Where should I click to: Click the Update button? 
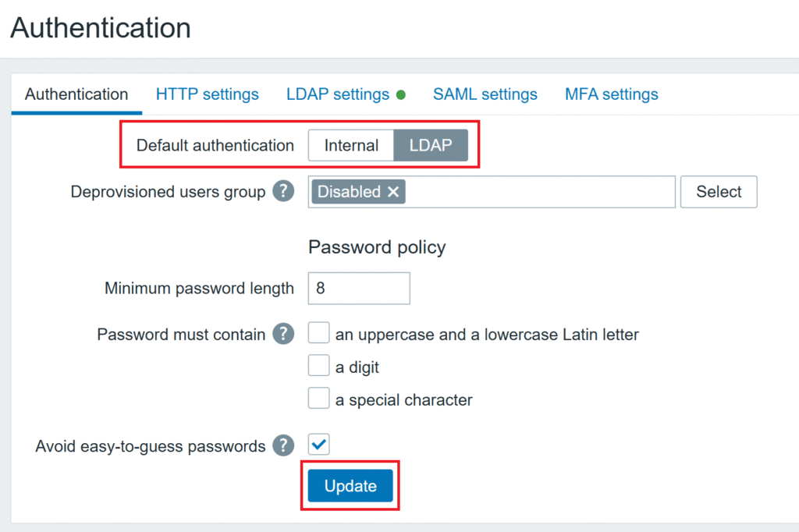pyautogui.click(x=350, y=485)
